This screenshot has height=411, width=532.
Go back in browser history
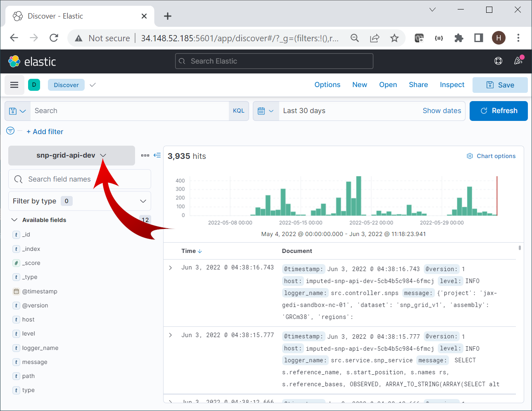pyautogui.click(x=14, y=38)
